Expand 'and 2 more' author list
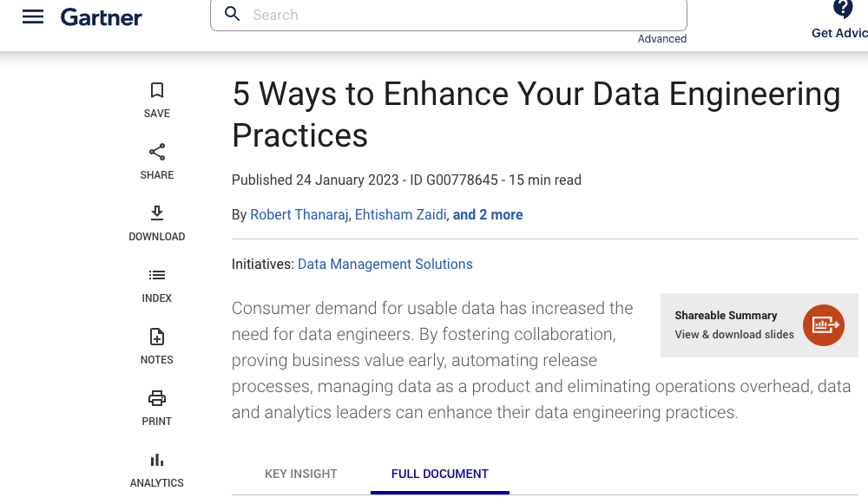868x504 pixels. pyautogui.click(x=488, y=214)
